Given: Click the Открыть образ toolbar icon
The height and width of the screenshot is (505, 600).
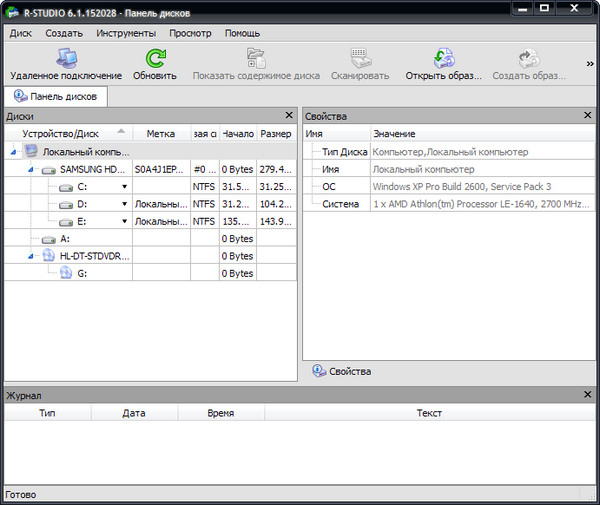Looking at the screenshot, I should click(x=443, y=59).
